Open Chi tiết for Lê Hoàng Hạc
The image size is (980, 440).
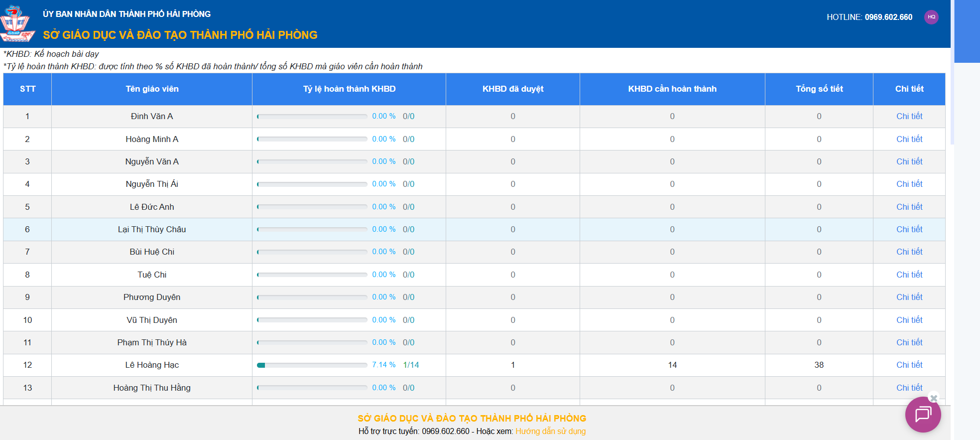tap(909, 365)
